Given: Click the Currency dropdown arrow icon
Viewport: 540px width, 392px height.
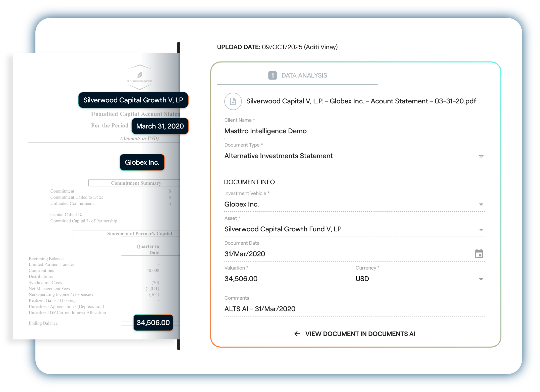Looking at the screenshot, I should click(481, 279).
